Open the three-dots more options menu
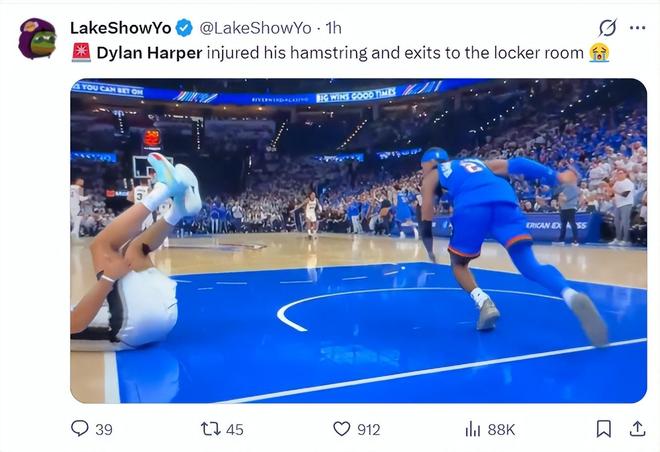This screenshot has height=452, width=660. pos(637,28)
